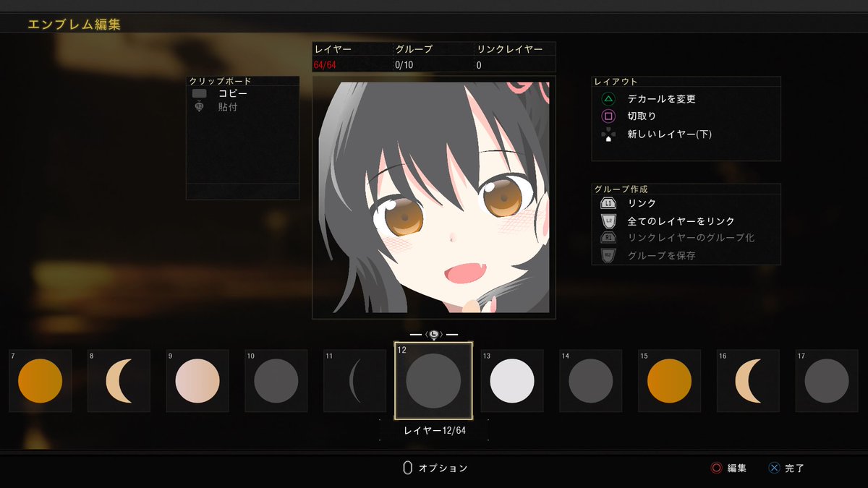Choose 新しいレイヤー(下) option

click(x=670, y=134)
